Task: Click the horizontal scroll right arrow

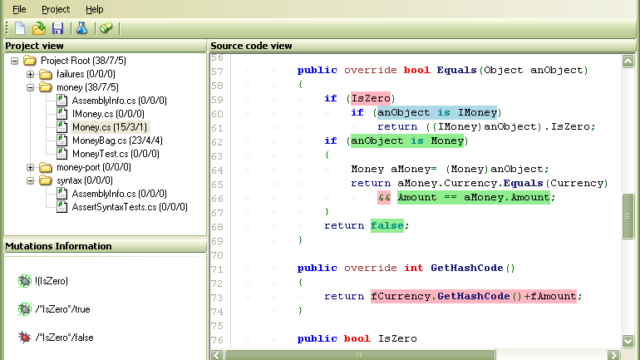Action: point(613,355)
